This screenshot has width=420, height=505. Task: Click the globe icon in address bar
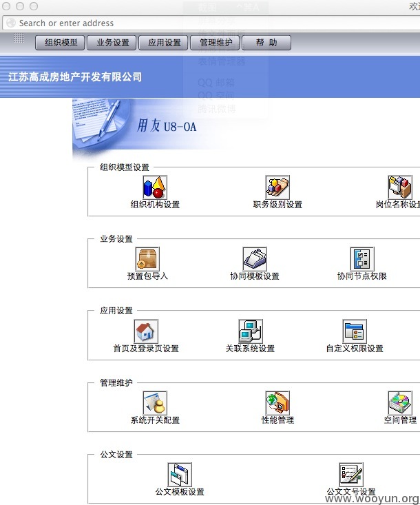[x=11, y=23]
